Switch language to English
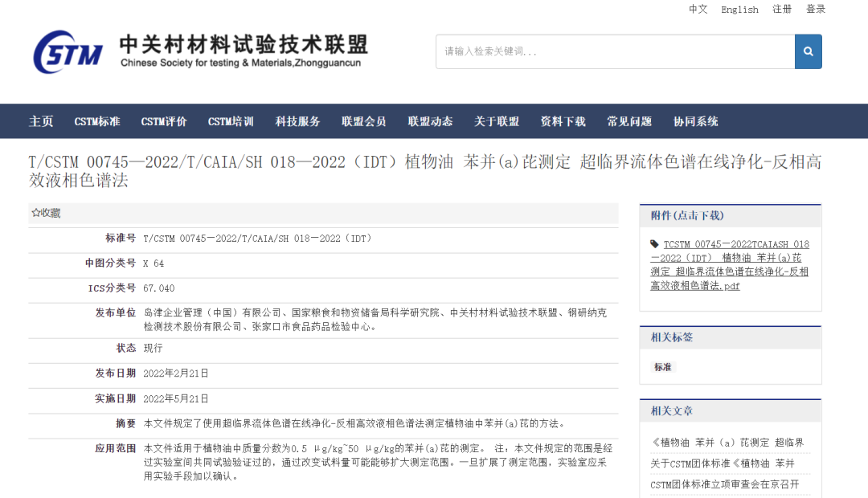The image size is (868, 498). point(739,10)
